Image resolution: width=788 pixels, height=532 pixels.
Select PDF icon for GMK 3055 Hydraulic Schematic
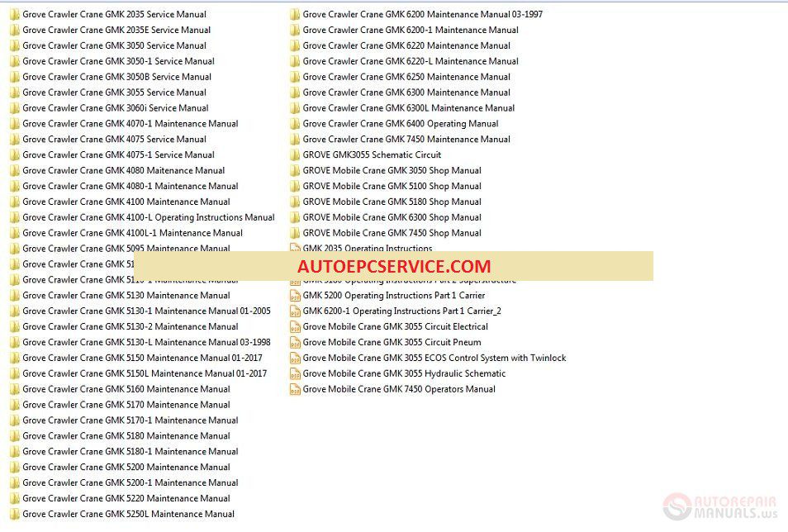coord(295,373)
